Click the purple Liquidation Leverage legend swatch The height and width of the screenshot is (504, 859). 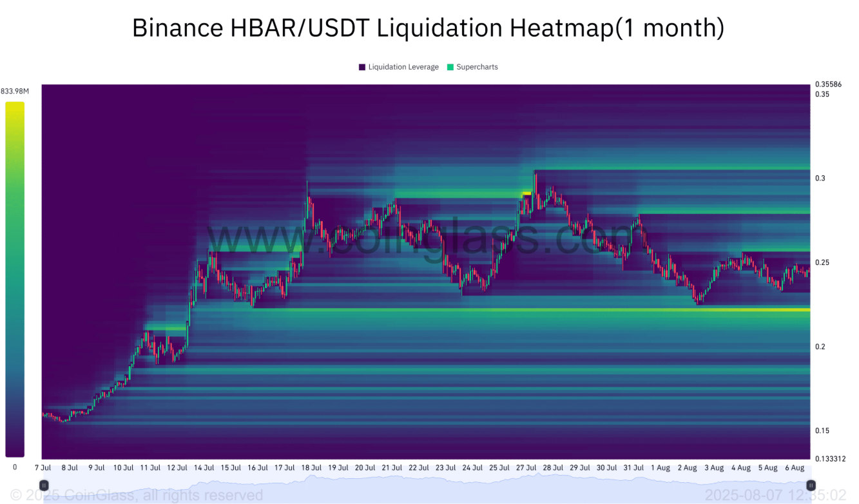[x=362, y=67]
